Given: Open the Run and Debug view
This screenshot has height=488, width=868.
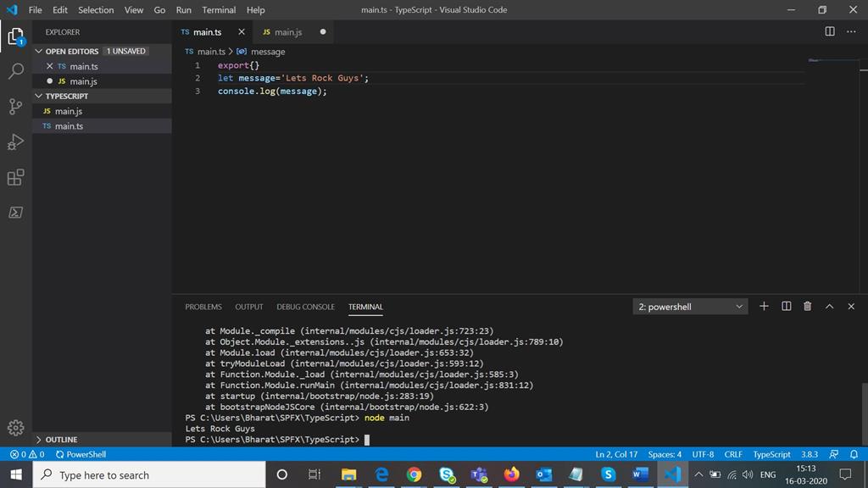Looking at the screenshot, I should click(15, 141).
